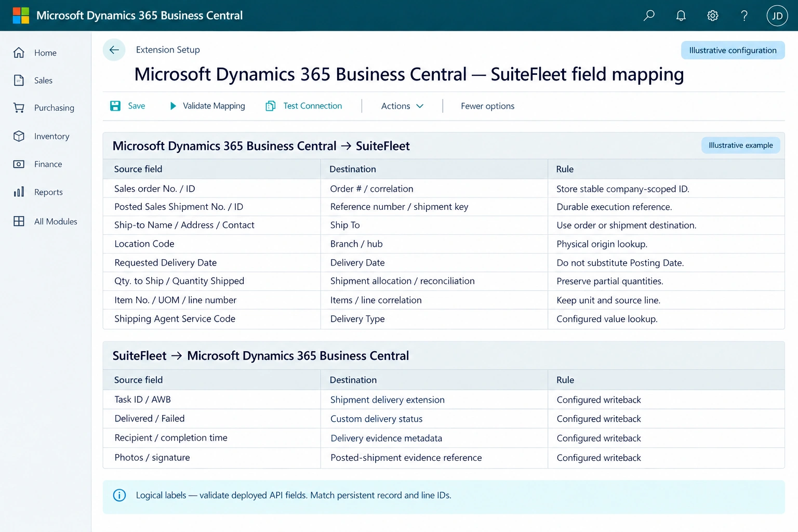The height and width of the screenshot is (532, 798).
Task: Go back with the arrow button
Action: (114, 50)
